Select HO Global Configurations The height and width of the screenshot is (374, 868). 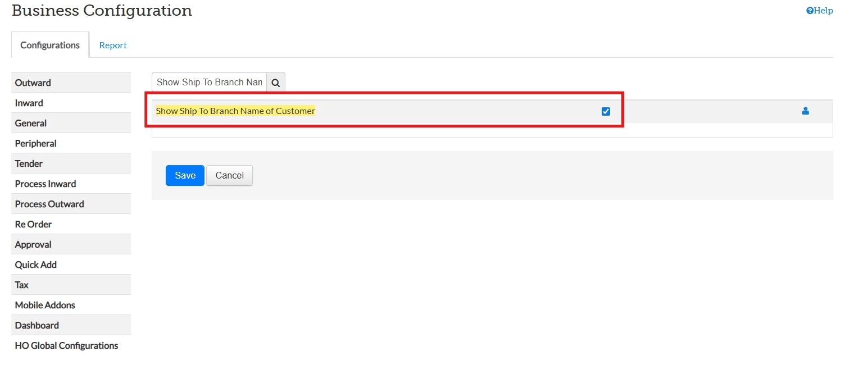coord(66,345)
